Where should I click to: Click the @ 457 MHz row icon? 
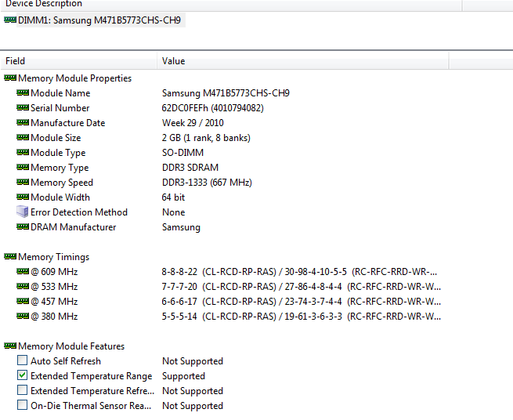23,301
